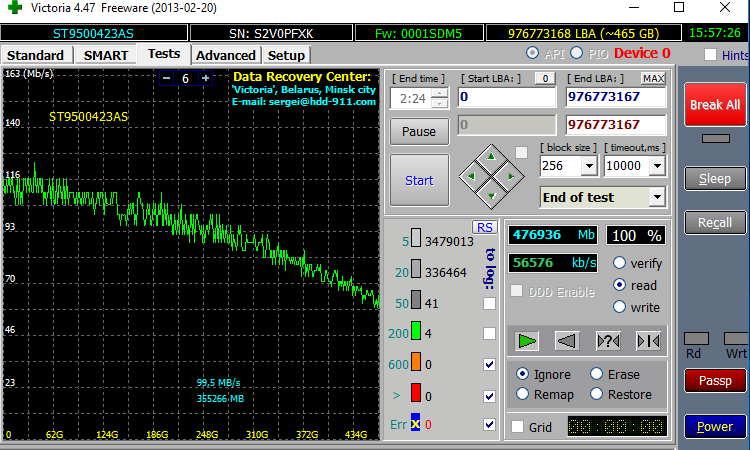The height and width of the screenshot is (450, 750).
Task: Click the butterfly scan mode icon
Action: click(x=647, y=340)
